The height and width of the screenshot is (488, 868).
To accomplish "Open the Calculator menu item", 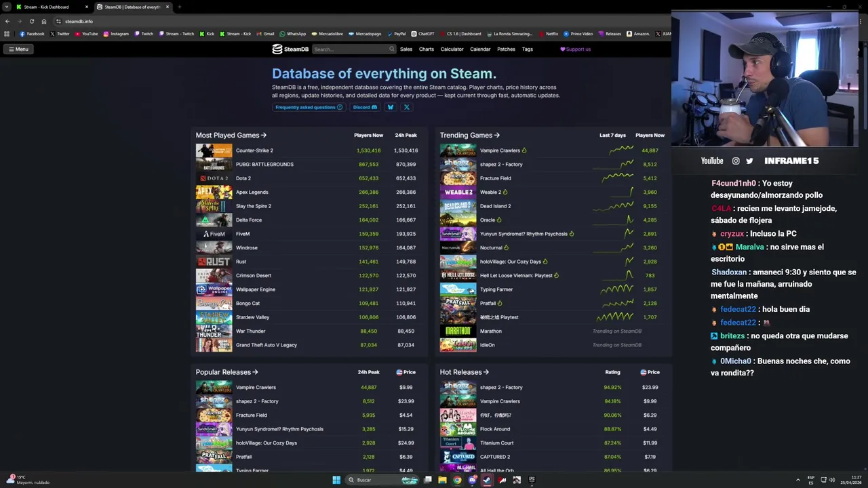I will click(452, 49).
